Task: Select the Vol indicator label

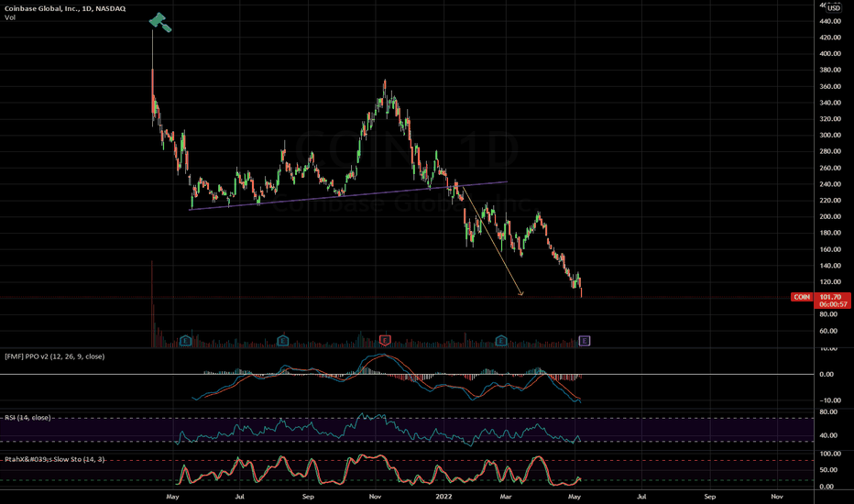Action: coord(10,17)
